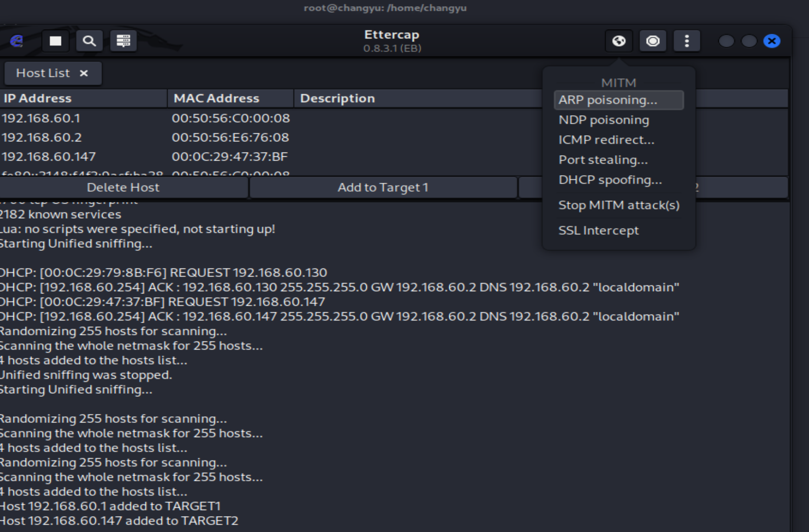Click the 'Lua: no scripts were specified' log line

[137, 229]
